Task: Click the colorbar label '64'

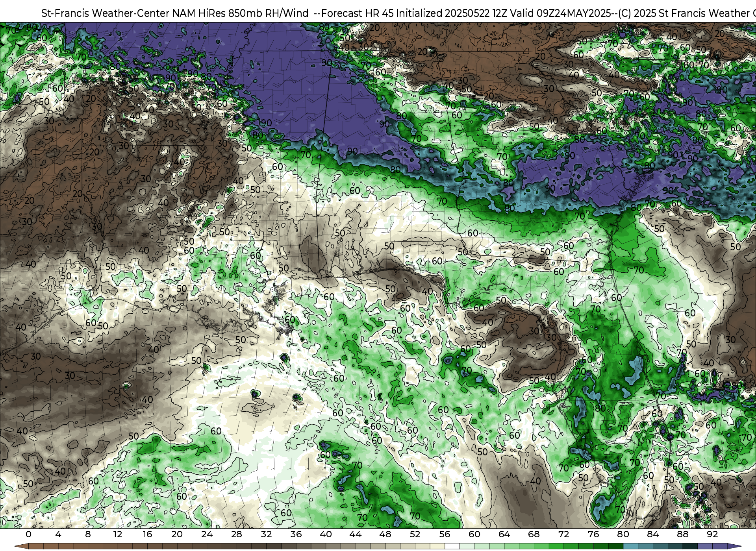Action: [x=504, y=534]
